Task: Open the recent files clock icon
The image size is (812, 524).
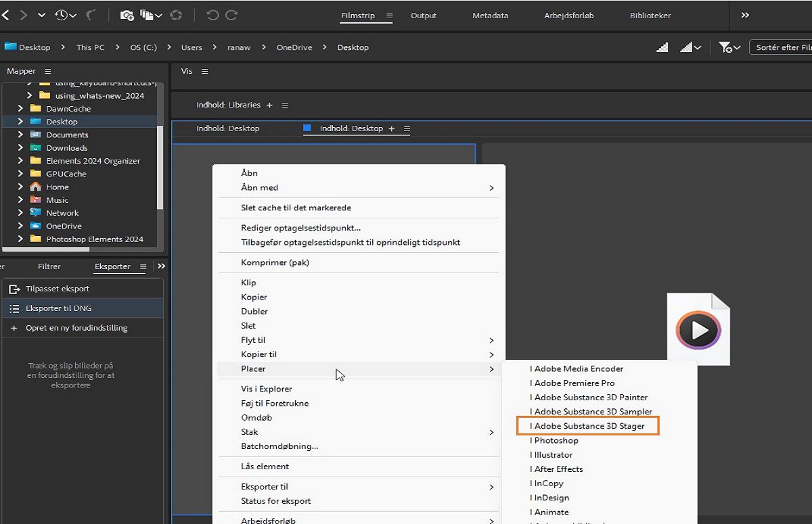Action: [66, 15]
